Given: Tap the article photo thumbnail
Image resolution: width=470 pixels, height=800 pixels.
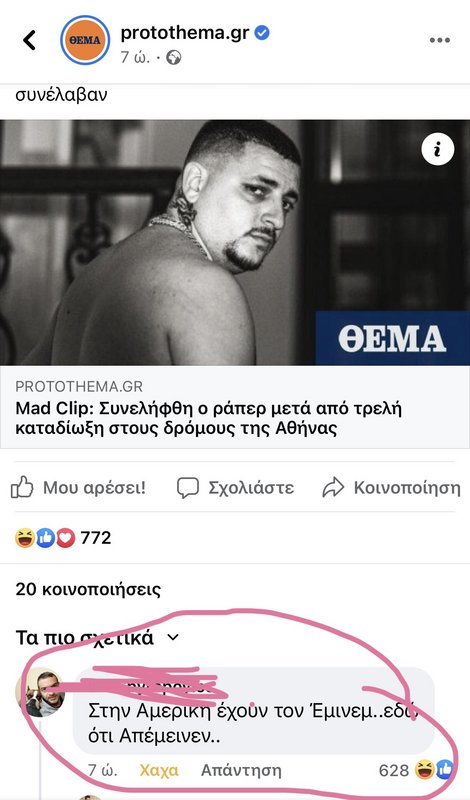Looking at the screenshot, I should [235, 242].
